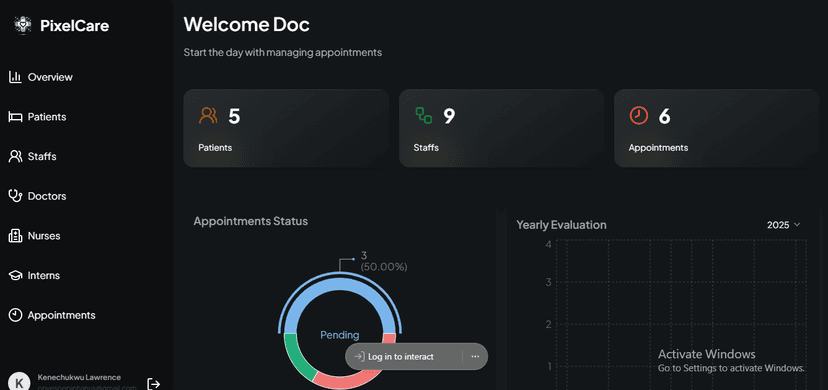This screenshot has height=390, width=828.
Task: Select the Patients bed icon in sidebar
Action: pyautogui.click(x=15, y=117)
